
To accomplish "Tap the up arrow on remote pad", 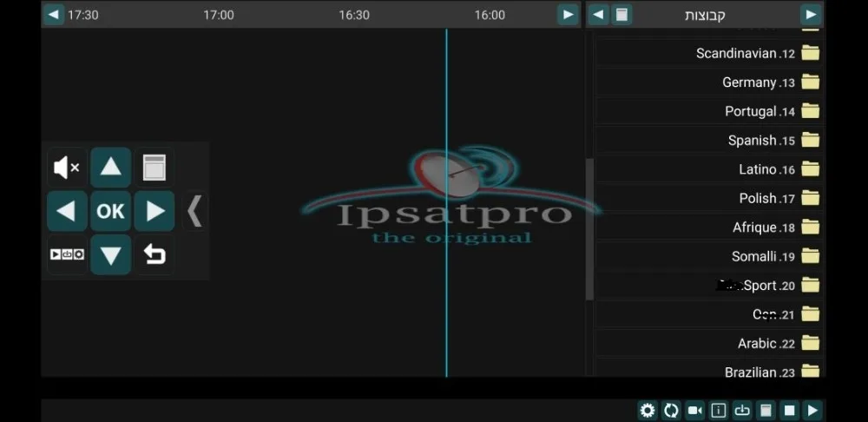I will [x=111, y=168].
